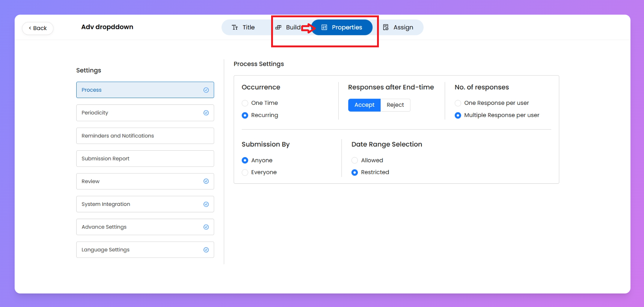The height and width of the screenshot is (307, 644).
Task: Go back using the Back button
Action: pyautogui.click(x=38, y=28)
